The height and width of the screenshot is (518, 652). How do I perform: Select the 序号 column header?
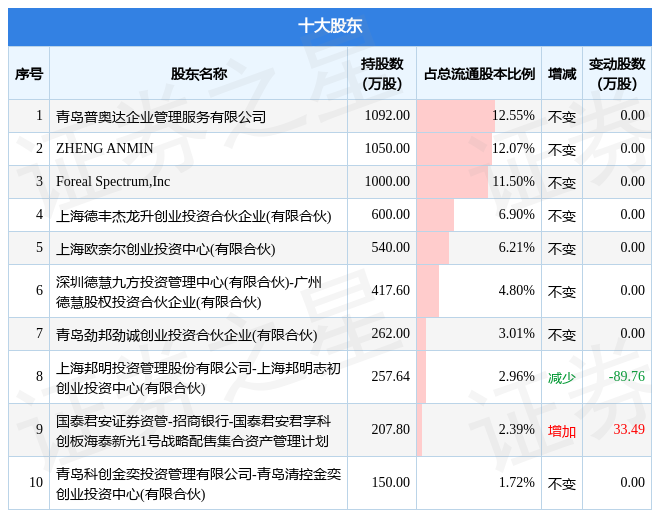pyautogui.click(x=29, y=74)
